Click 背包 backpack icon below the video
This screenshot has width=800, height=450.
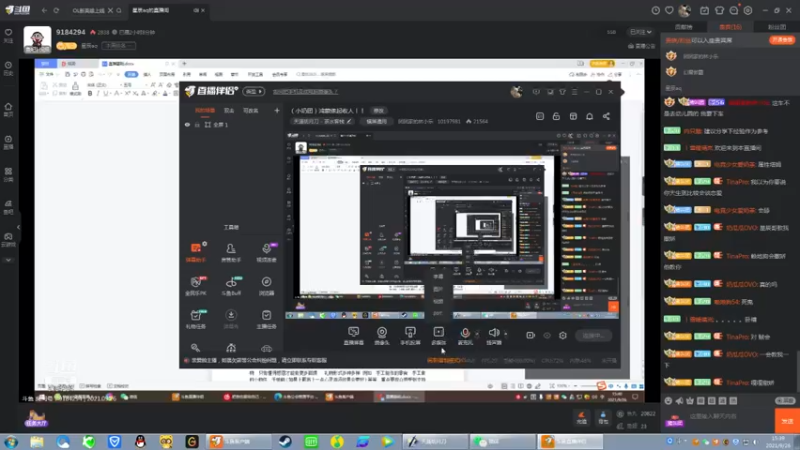point(603,418)
